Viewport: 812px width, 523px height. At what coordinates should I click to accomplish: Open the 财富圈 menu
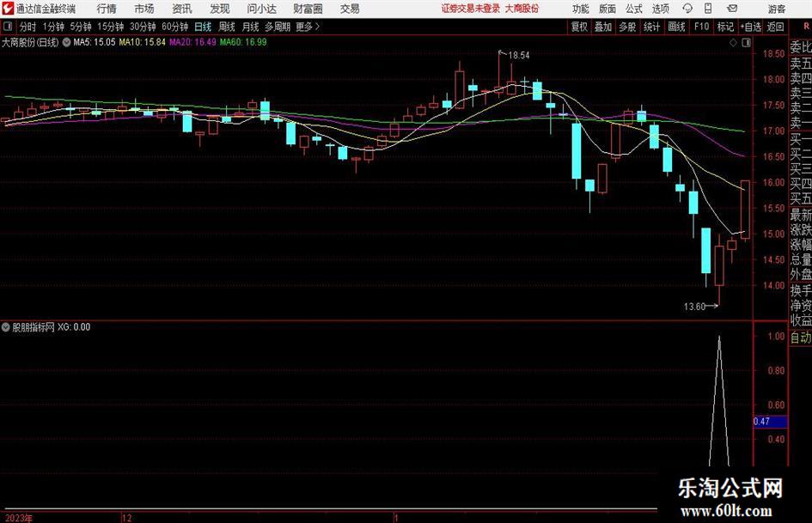pyautogui.click(x=308, y=9)
